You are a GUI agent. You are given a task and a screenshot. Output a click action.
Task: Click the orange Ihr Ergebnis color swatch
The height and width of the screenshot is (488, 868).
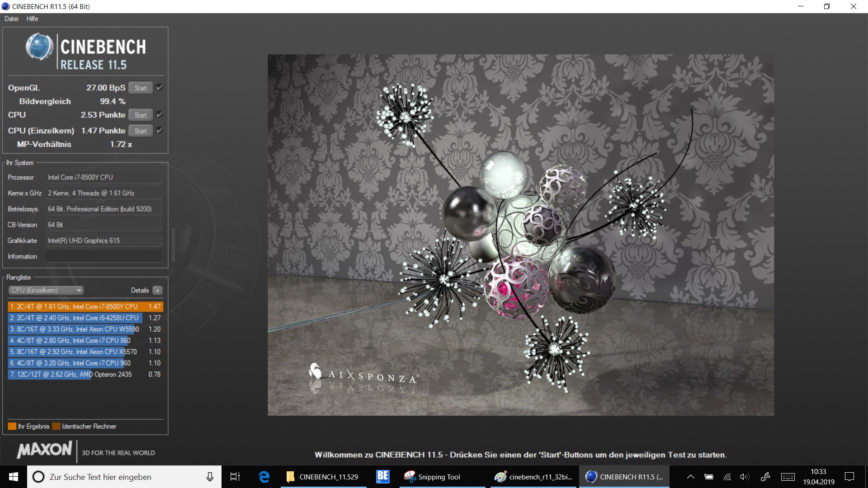click(12, 426)
